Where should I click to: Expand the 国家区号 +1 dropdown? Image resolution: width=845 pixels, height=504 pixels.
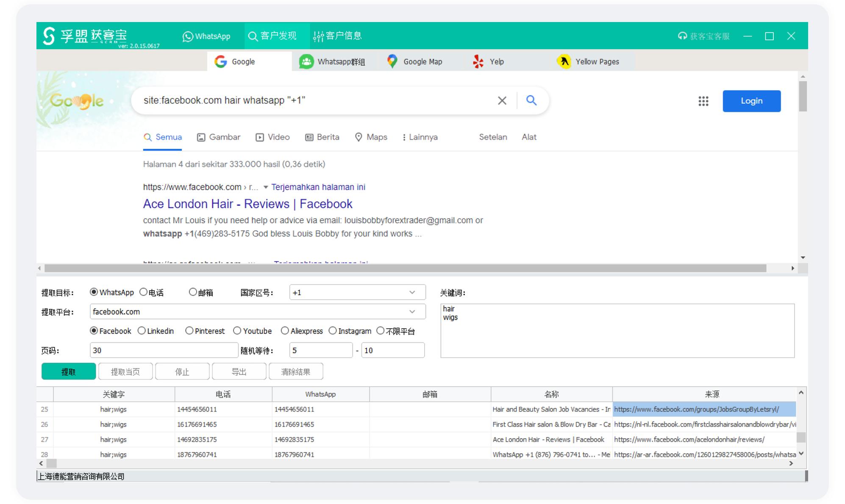pos(412,293)
